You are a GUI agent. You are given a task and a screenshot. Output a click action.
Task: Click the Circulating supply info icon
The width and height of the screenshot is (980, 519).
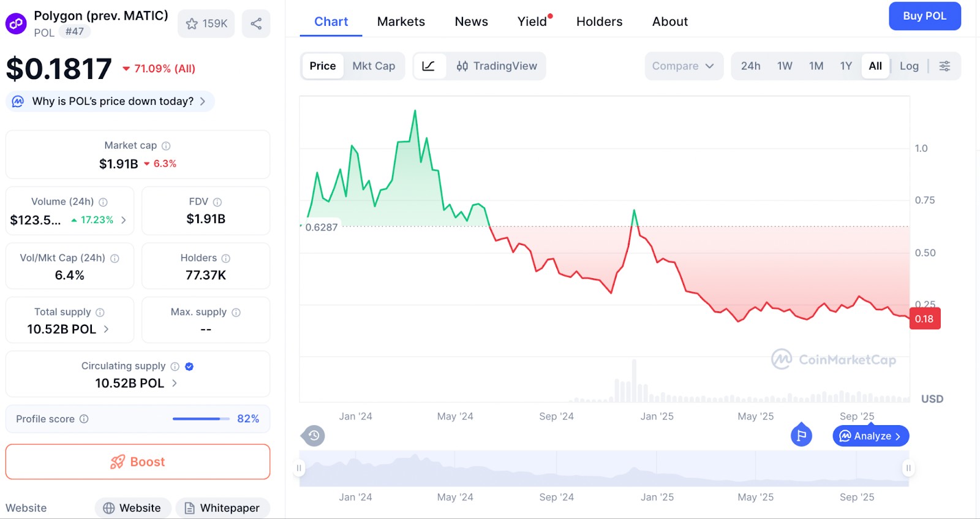(175, 366)
